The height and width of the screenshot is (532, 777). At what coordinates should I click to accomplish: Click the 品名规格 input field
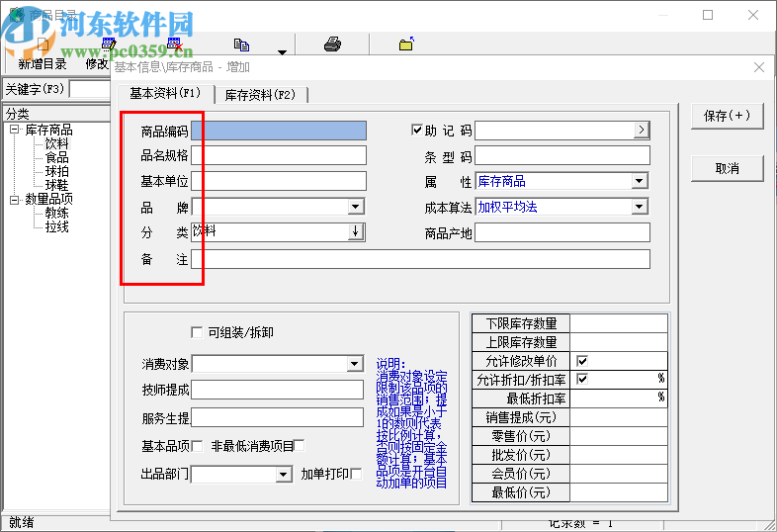pyautogui.click(x=279, y=155)
